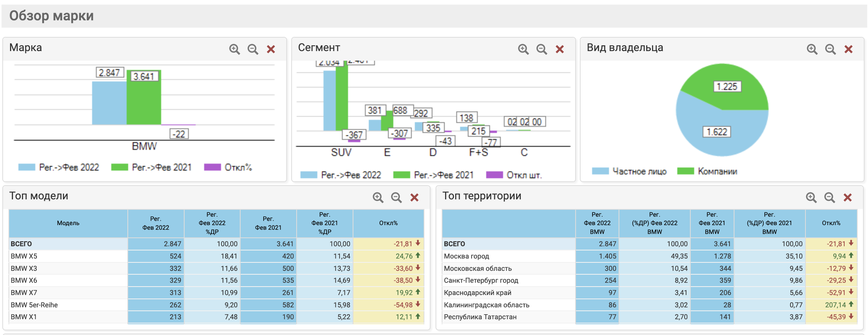This screenshot has height=335, width=868.
Task: Click the Откл шт. legend in Сегмент
Action: pyautogui.click(x=515, y=175)
